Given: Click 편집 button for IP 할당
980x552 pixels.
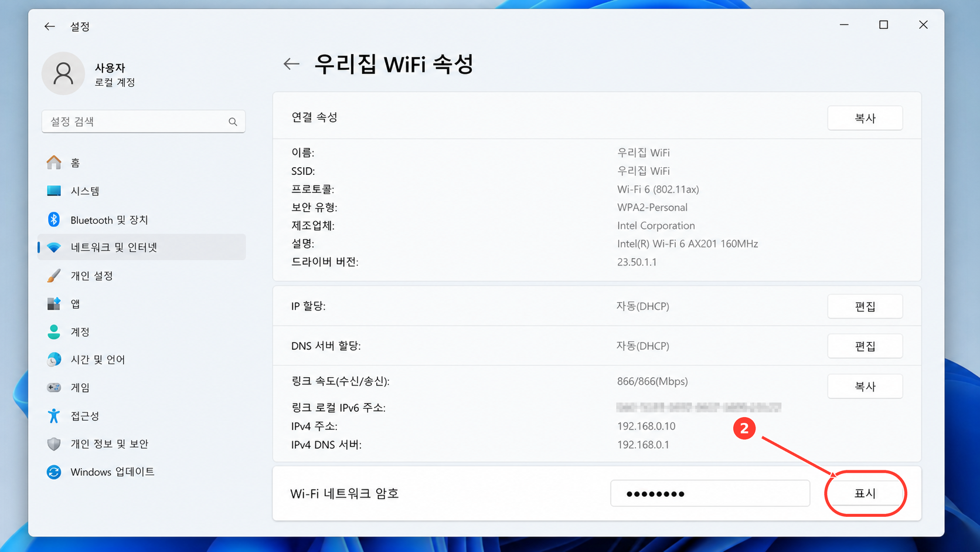Looking at the screenshot, I should [865, 306].
